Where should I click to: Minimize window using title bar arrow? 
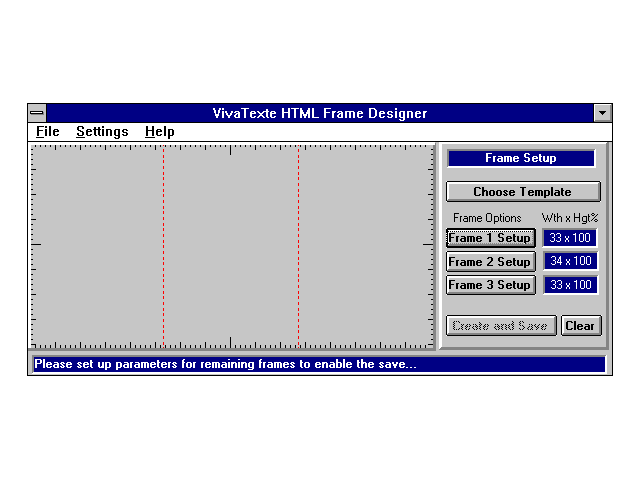click(x=602, y=114)
